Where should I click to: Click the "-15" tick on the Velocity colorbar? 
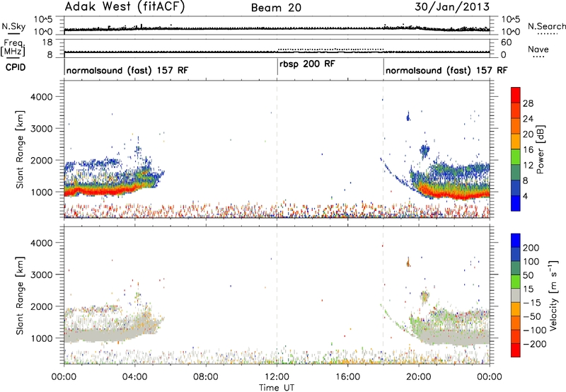(532, 302)
